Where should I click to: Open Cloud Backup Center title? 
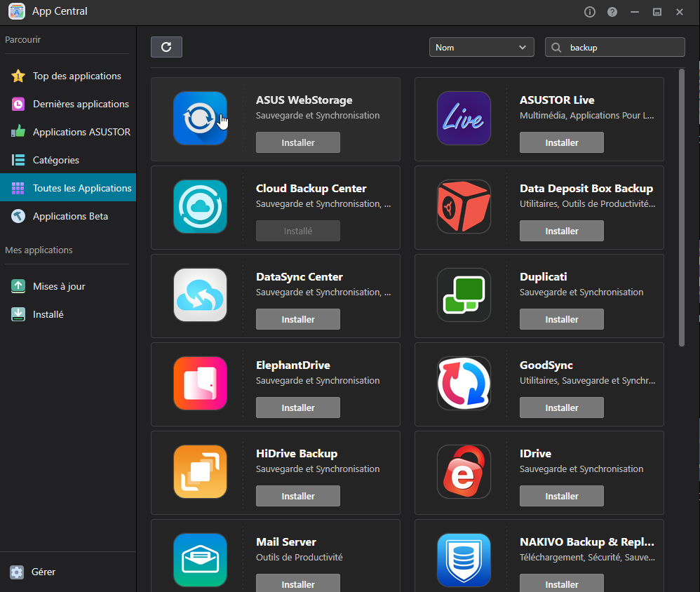pyautogui.click(x=311, y=189)
